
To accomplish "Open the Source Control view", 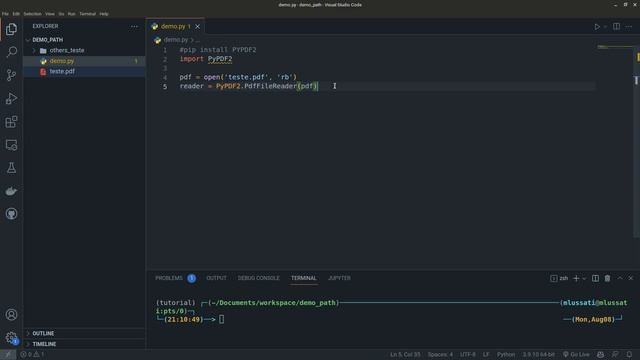I will click(11, 75).
